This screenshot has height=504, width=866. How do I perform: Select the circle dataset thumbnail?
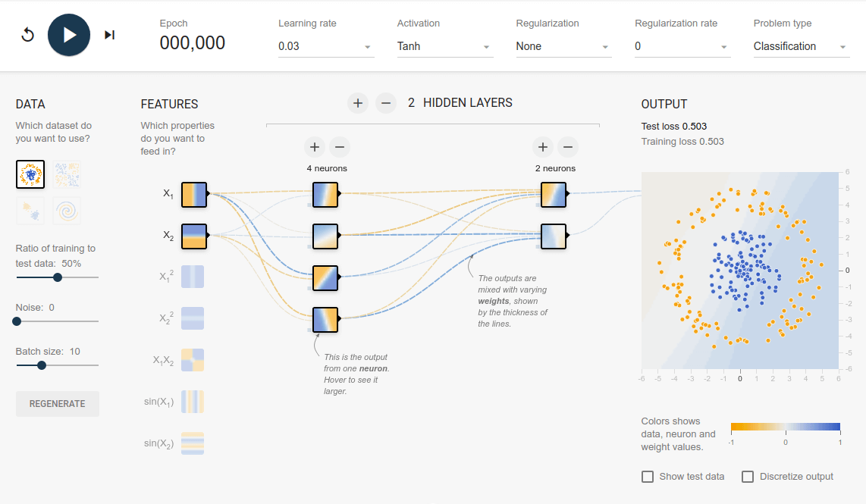(x=30, y=174)
